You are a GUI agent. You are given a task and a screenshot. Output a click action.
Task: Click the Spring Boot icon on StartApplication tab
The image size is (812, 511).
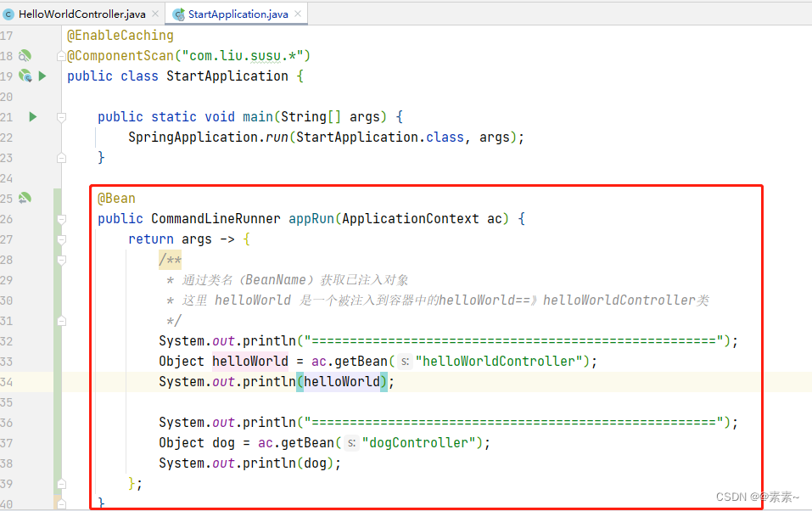178,14
